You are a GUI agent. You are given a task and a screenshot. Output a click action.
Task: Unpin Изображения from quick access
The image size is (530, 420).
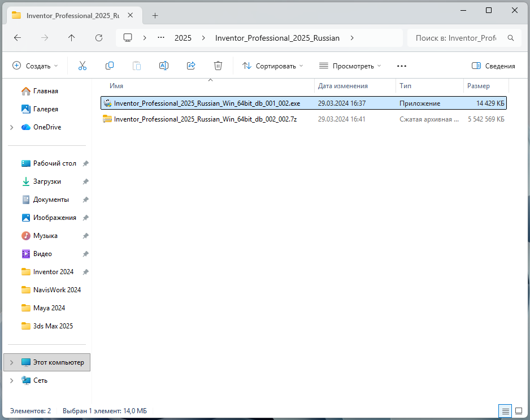click(x=85, y=218)
